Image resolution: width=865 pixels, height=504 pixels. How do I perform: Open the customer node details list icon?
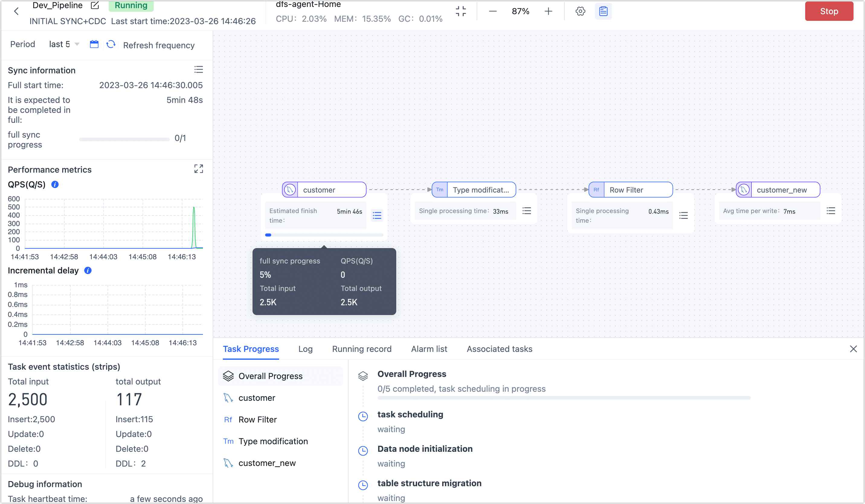point(377,215)
